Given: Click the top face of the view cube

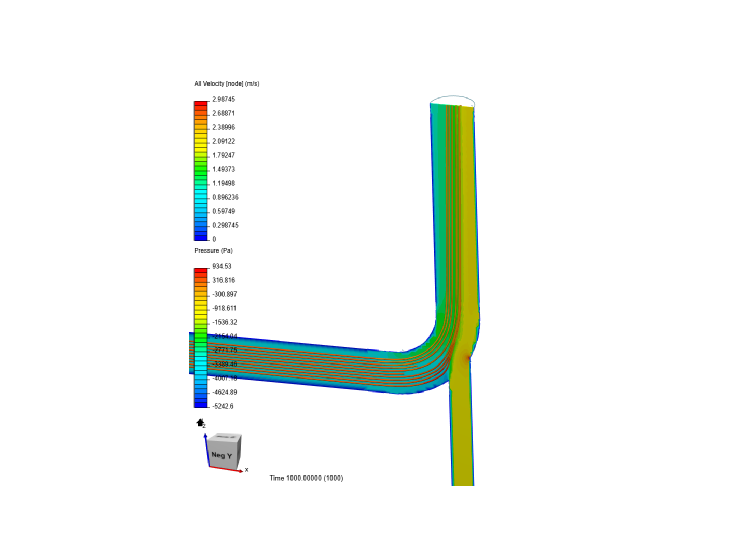Looking at the screenshot, I should pyautogui.click(x=226, y=437).
